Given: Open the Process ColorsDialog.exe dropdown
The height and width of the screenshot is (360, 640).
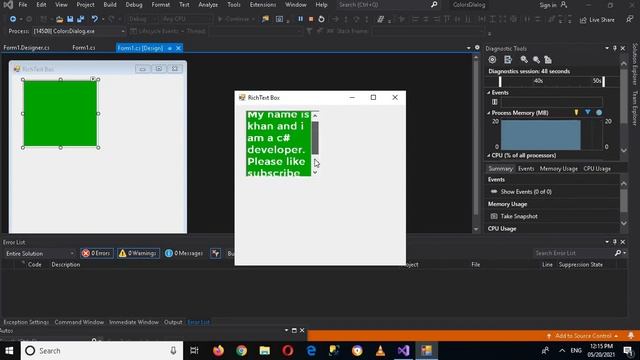Looking at the screenshot, I should [79, 31].
